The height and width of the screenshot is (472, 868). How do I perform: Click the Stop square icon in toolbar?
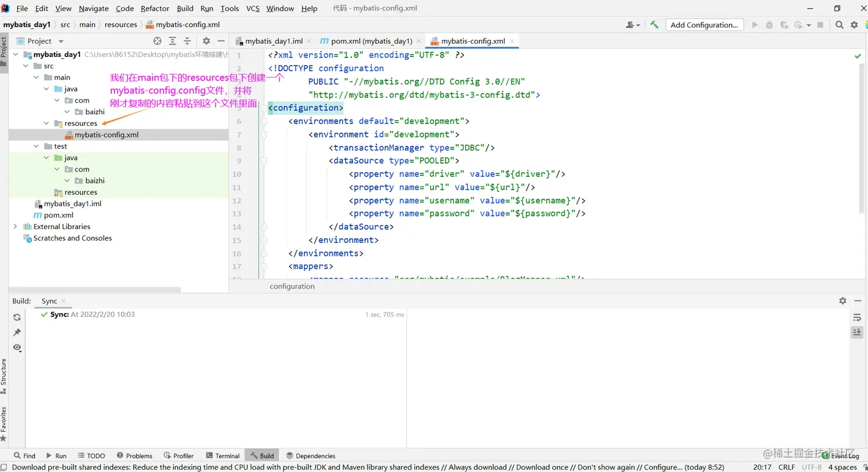[x=820, y=25]
